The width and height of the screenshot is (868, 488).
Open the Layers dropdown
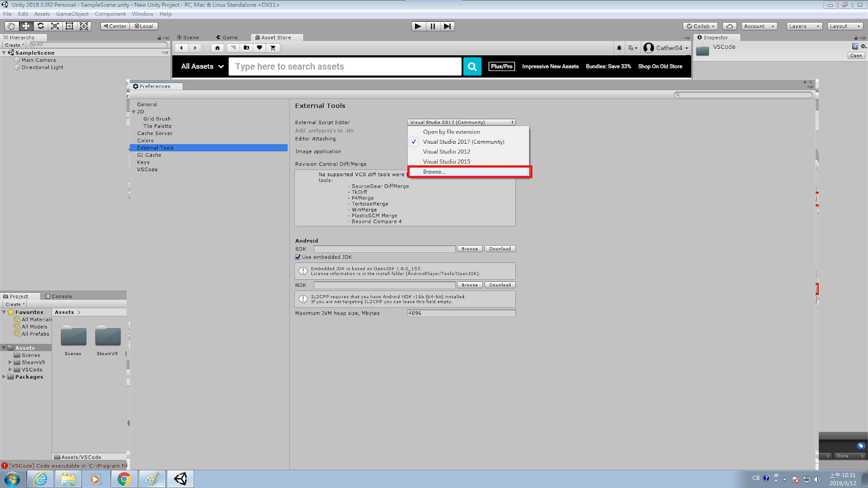pyautogui.click(x=805, y=26)
